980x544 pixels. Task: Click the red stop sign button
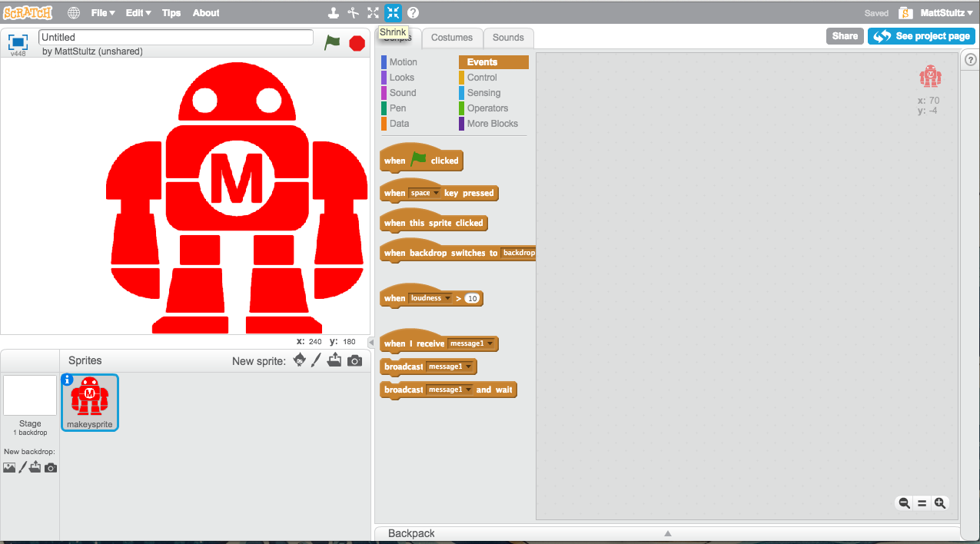pos(357,43)
